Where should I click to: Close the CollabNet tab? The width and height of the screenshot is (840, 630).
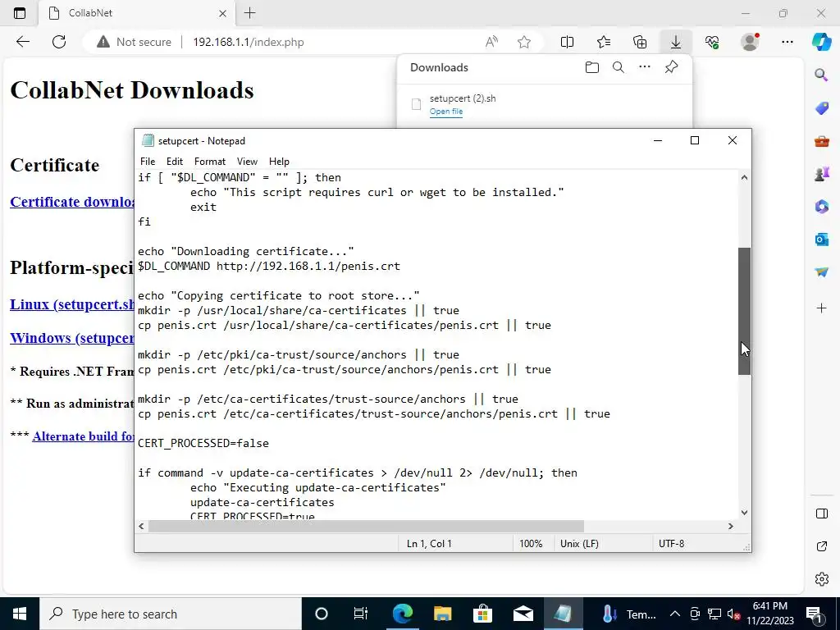coord(223,13)
